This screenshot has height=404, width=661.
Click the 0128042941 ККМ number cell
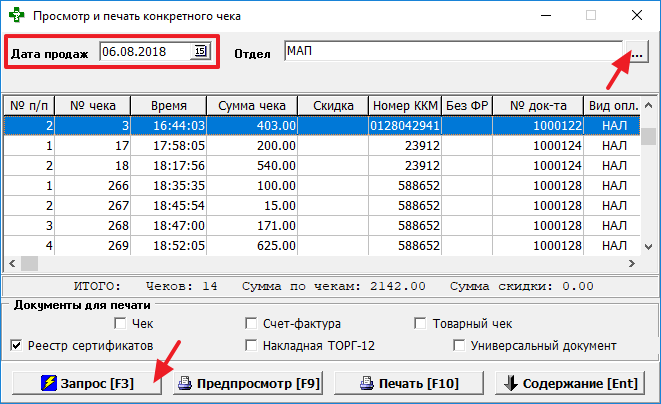point(405,125)
